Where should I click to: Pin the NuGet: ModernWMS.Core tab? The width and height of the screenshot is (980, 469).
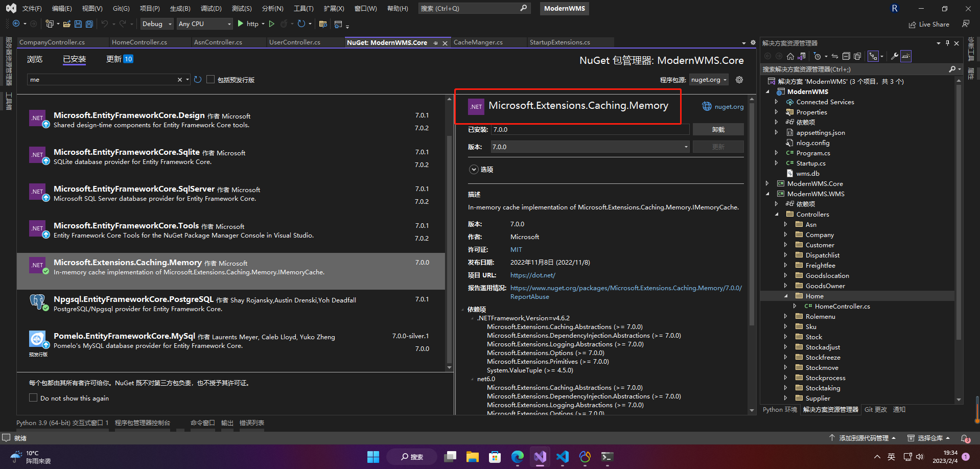click(x=435, y=43)
